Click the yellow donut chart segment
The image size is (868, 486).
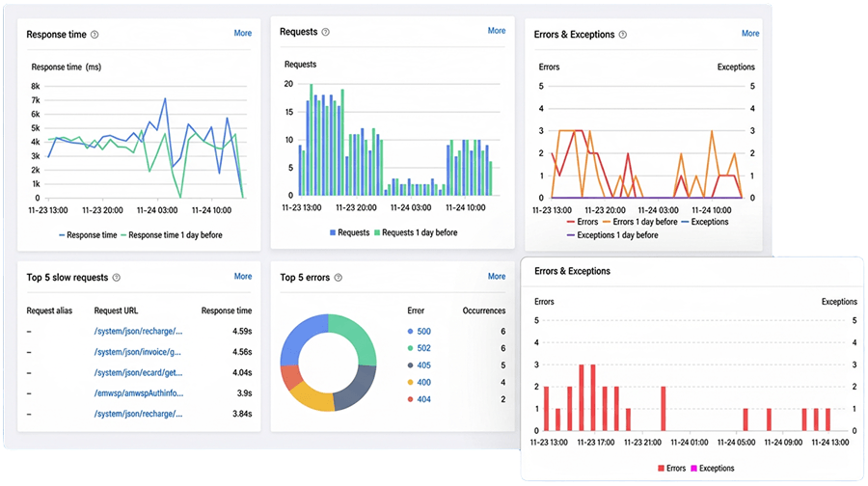coord(312,398)
